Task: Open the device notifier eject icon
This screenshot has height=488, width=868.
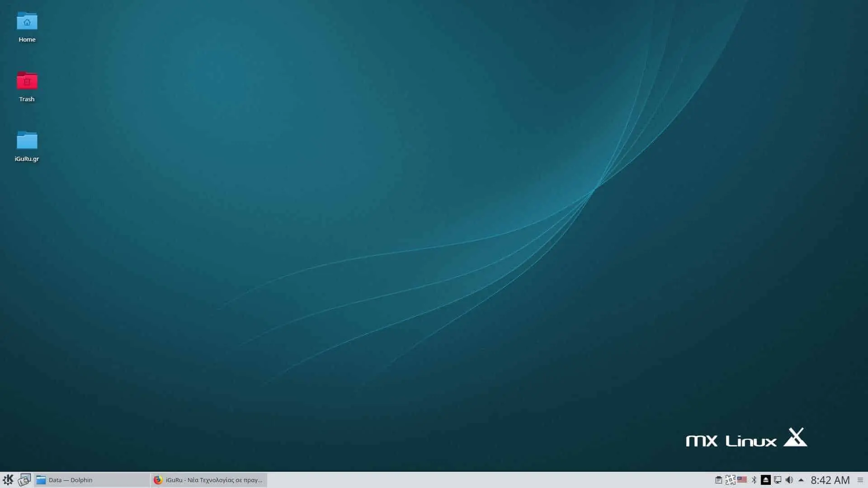Action: [766, 480]
